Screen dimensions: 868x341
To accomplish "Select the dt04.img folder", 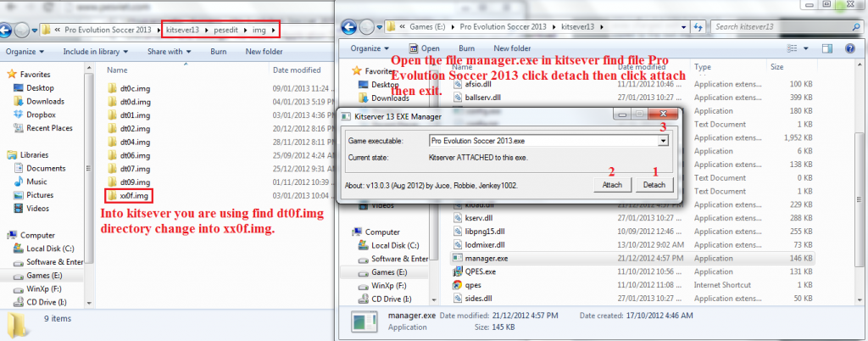I will click(129, 143).
